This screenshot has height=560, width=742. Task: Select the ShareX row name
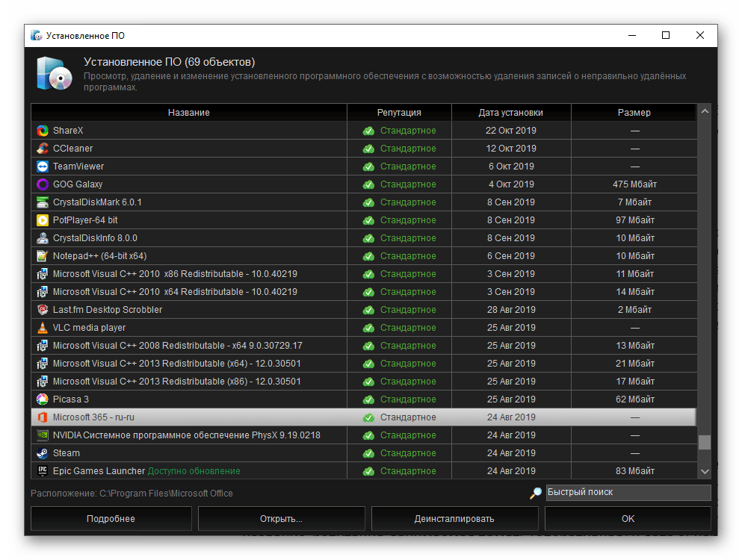coord(68,131)
